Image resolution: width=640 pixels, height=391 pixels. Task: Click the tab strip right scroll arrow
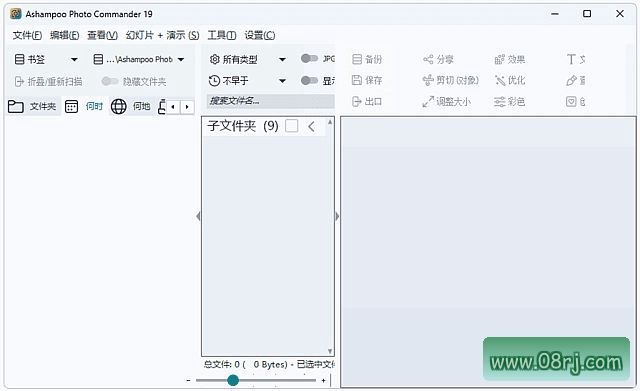(x=187, y=107)
